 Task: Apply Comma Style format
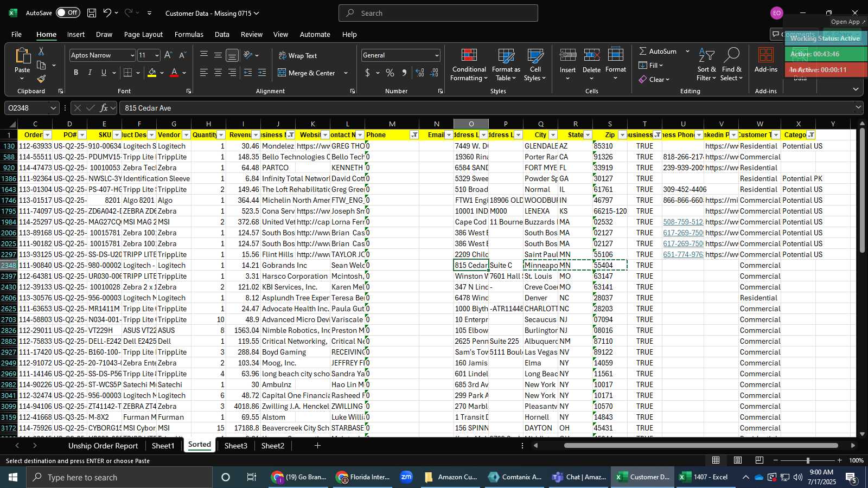[404, 73]
